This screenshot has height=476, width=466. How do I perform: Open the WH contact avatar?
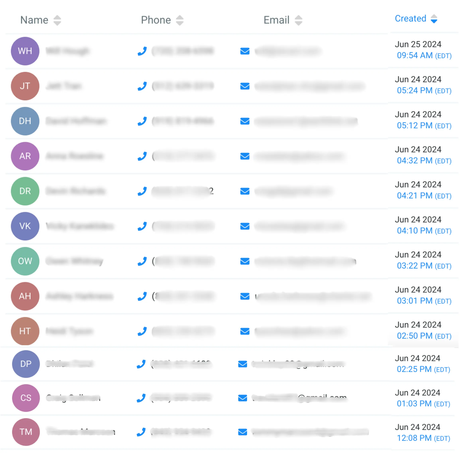click(25, 51)
